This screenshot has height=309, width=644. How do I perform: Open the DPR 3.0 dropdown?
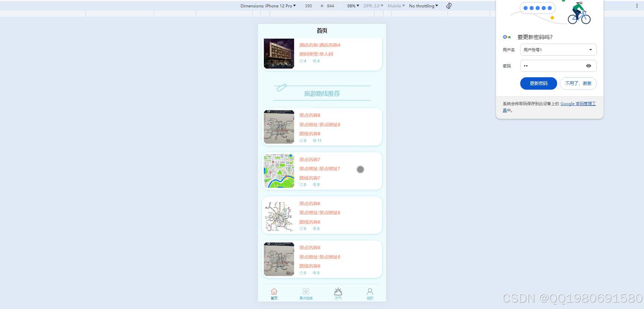(x=373, y=6)
